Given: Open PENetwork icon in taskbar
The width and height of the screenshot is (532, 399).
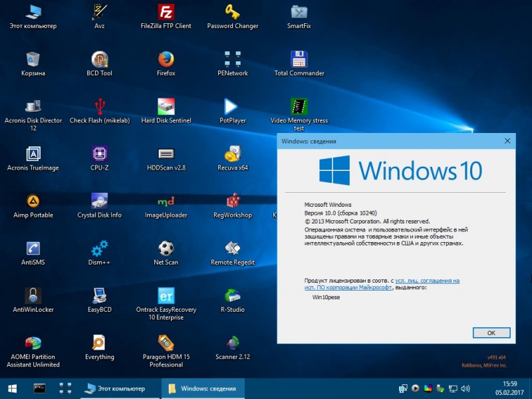Looking at the screenshot, I should pyautogui.click(x=65, y=388).
